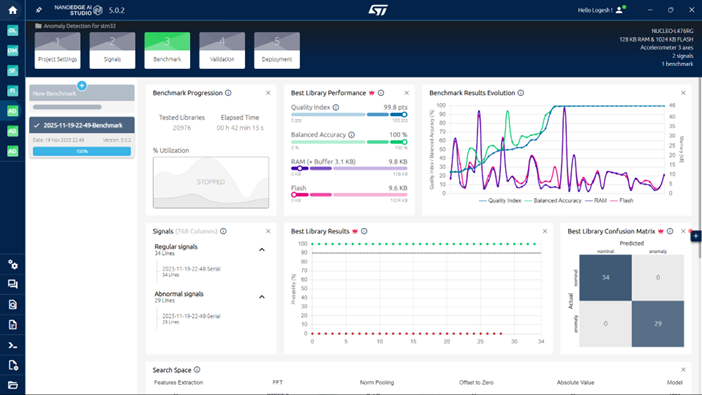Viewport: 702px width, 395px height.
Task: Open the FI project type icon
Action: pos(13,91)
